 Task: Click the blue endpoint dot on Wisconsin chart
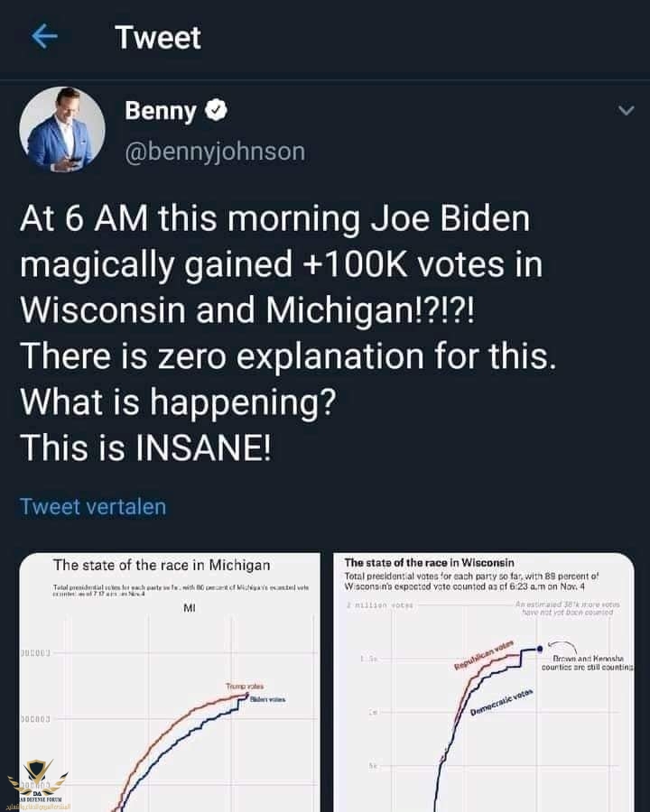pos(540,648)
